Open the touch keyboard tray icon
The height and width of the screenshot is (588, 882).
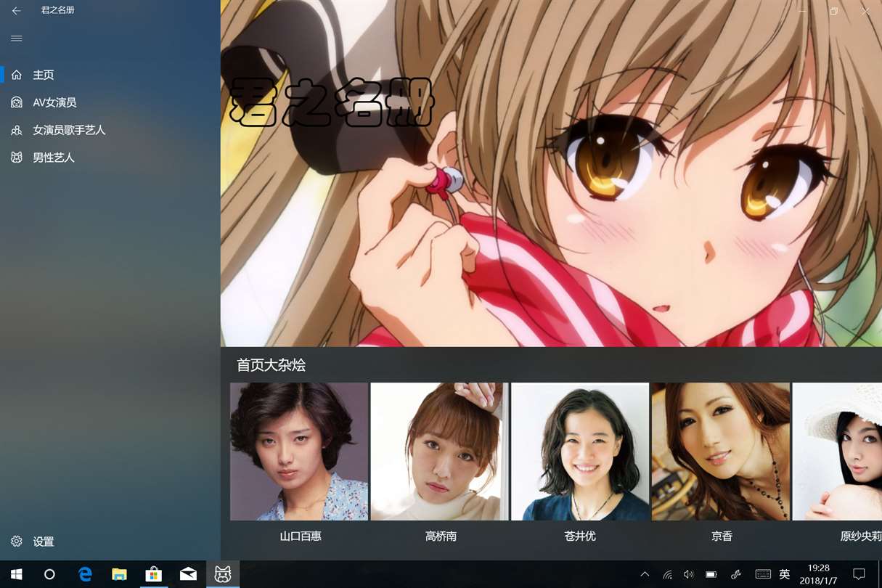pyautogui.click(x=763, y=574)
